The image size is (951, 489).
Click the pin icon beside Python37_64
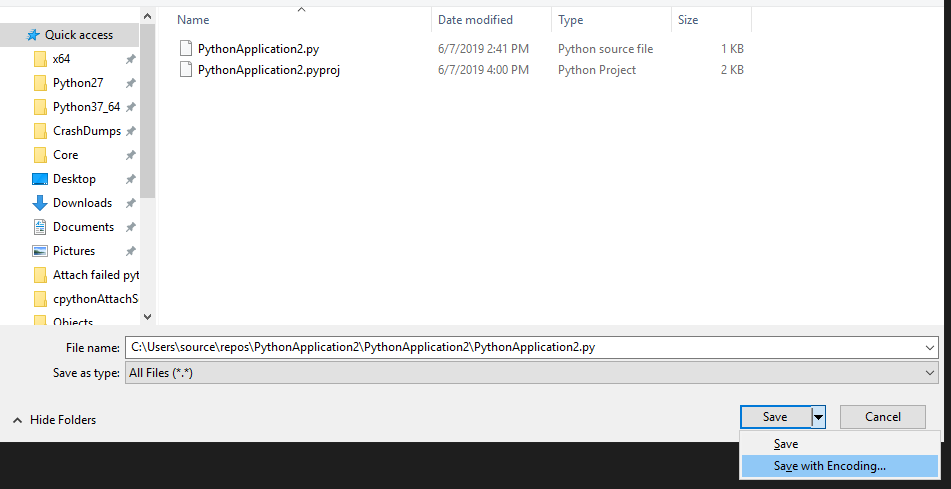tap(130, 107)
